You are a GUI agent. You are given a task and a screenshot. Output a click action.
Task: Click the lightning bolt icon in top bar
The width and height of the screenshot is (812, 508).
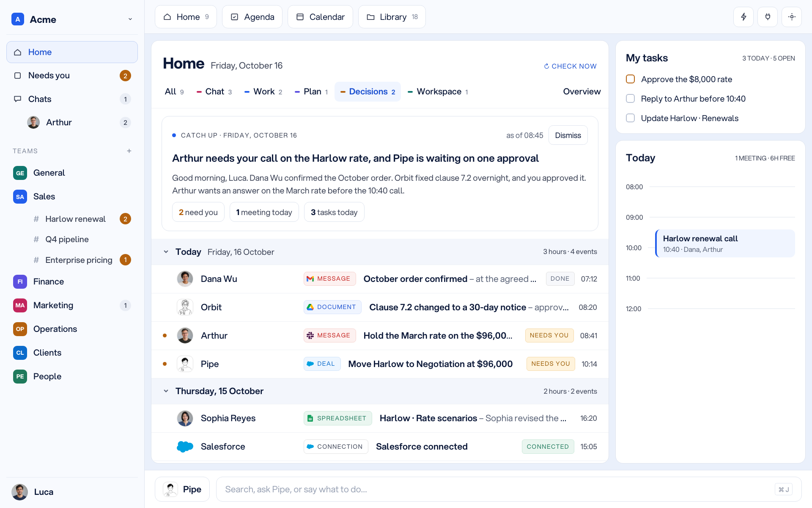pos(743,17)
